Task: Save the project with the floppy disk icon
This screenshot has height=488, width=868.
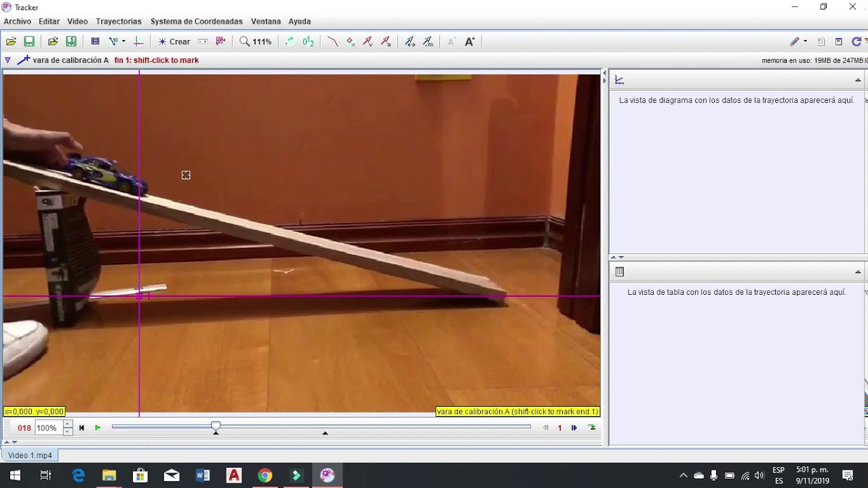Action: tap(29, 41)
